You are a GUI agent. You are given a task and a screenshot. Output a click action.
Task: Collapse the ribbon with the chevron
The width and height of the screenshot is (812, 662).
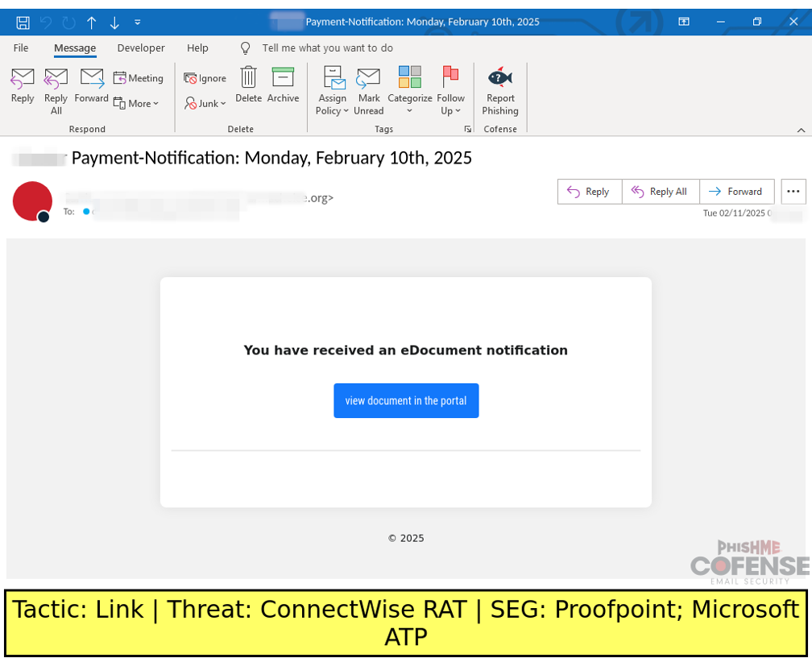[x=801, y=129]
